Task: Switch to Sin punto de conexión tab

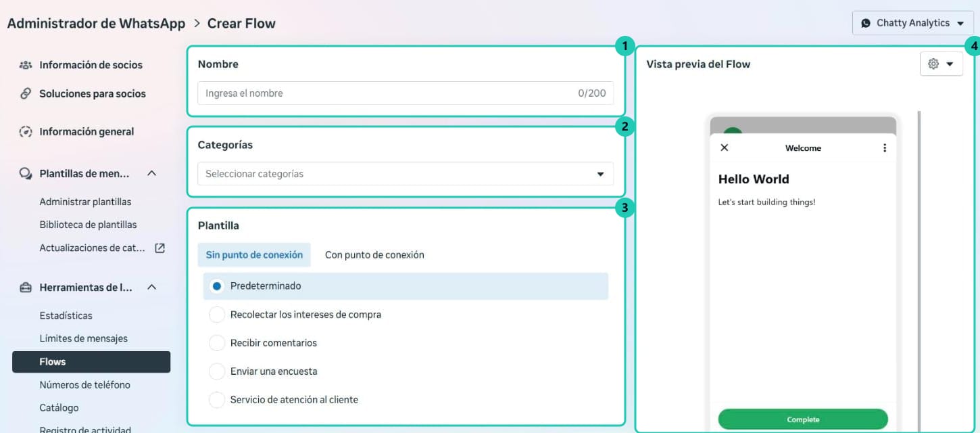Action: point(254,255)
